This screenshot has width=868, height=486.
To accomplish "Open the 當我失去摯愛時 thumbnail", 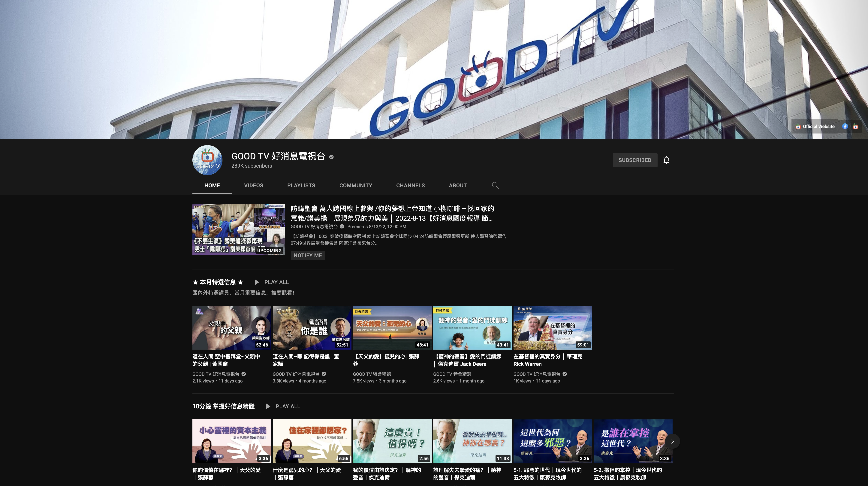I will coord(472,441).
